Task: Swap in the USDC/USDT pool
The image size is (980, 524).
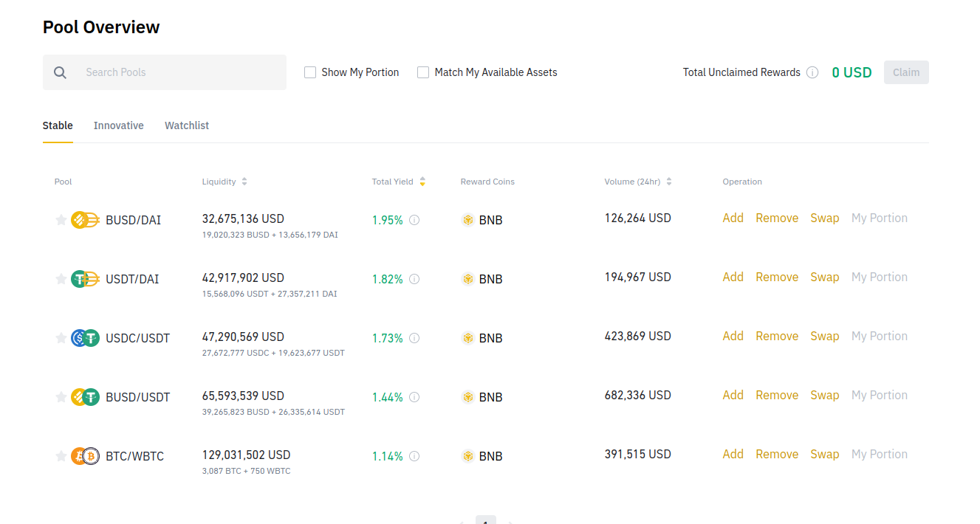Action: point(825,337)
